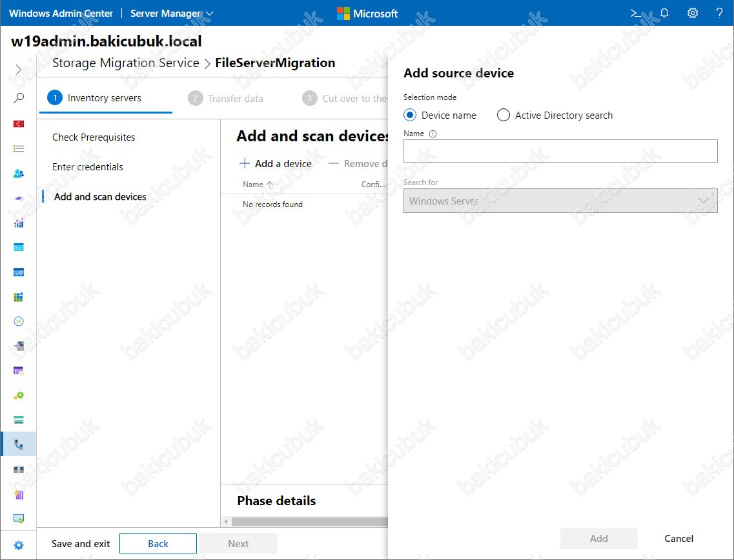Open the Scheduled tasks calendar icon
734x560 pixels.
19,371
